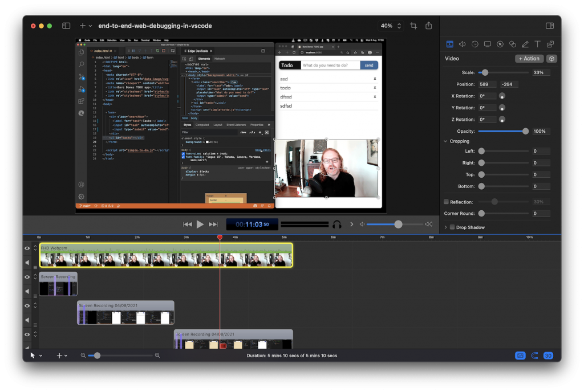This screenshot has width=584, height=392.
Task: Open the Video Motion properties tab icon
Action: [475, 44]
